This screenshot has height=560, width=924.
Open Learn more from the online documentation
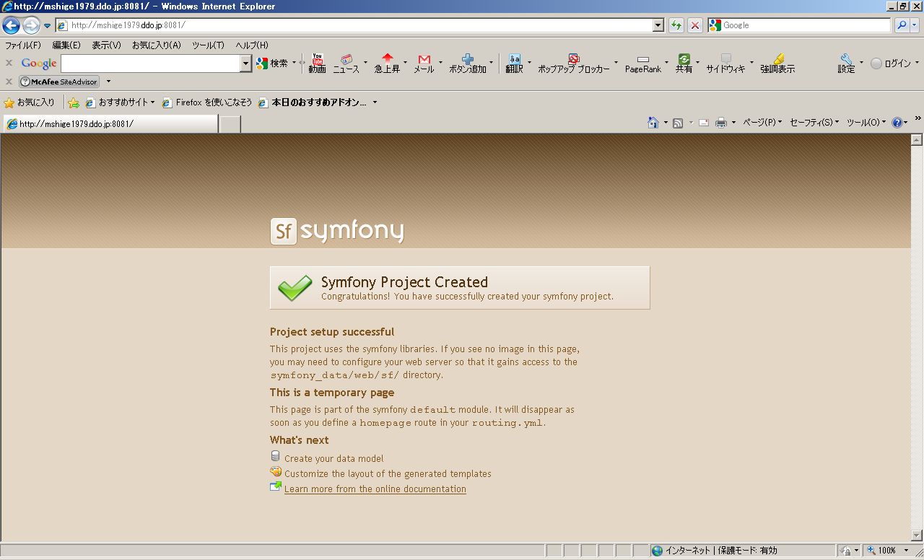375,489
